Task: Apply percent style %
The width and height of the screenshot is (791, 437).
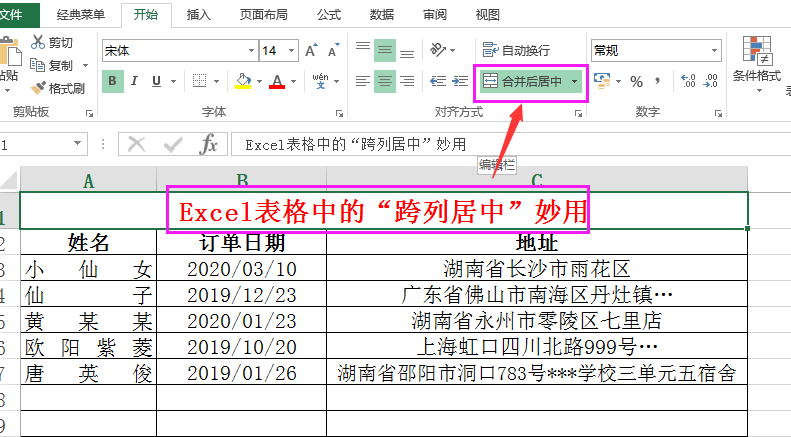Action: pyautogui.click(x=637, y=81)
